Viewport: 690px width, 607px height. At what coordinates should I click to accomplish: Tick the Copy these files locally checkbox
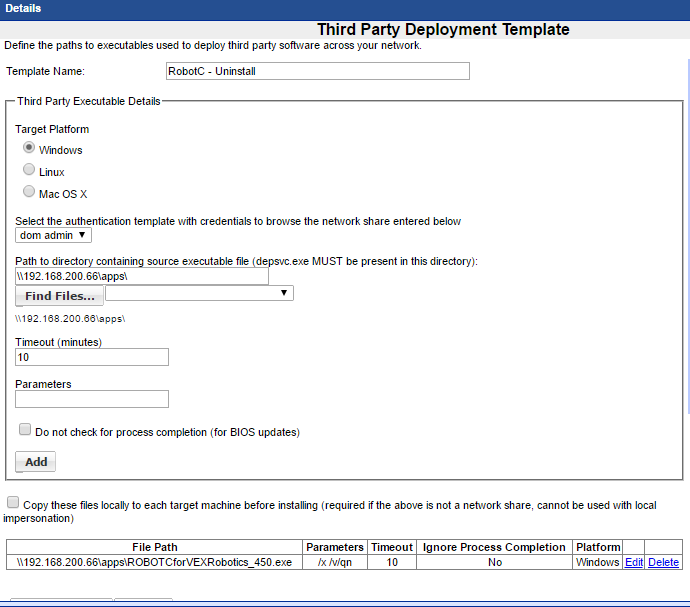pos(13,503)
